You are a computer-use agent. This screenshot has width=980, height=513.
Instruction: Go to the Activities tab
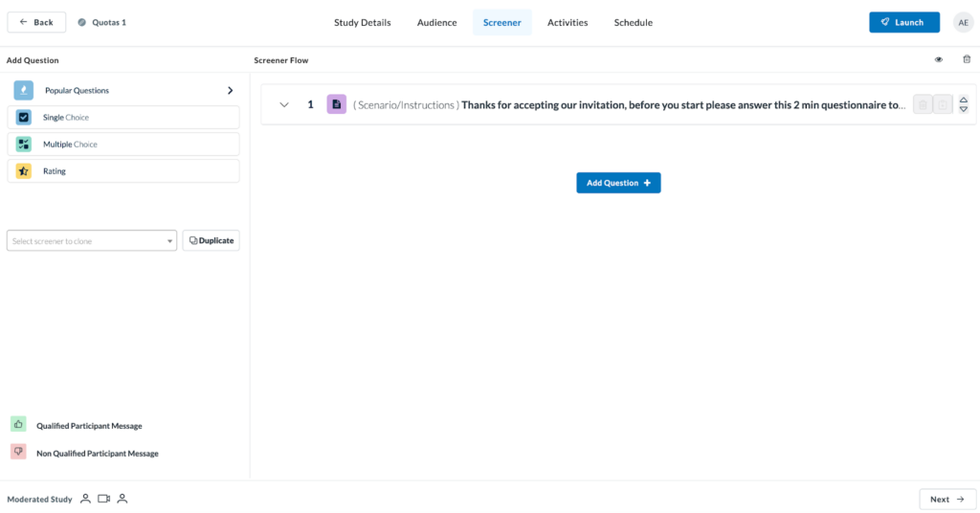click(x=568, y=22)
